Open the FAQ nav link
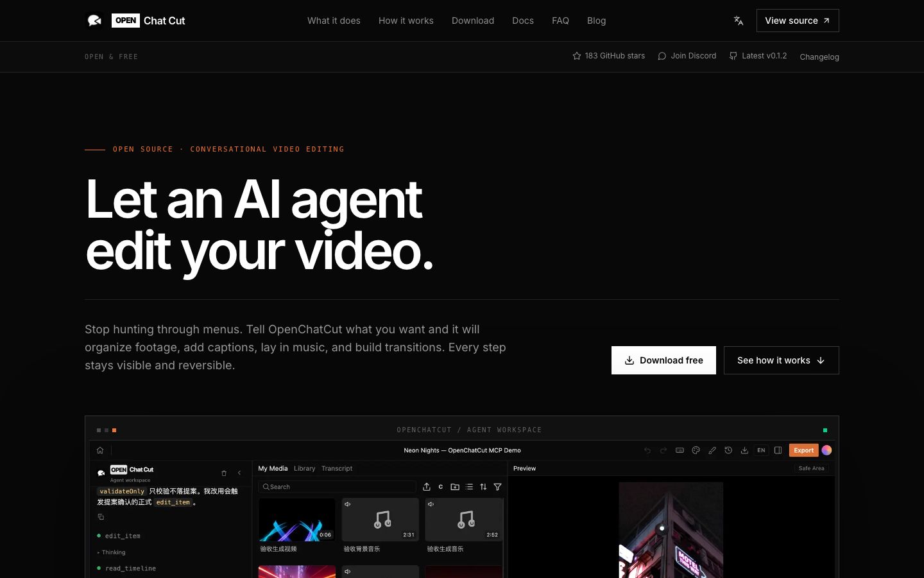 click(x=560, y=21)
